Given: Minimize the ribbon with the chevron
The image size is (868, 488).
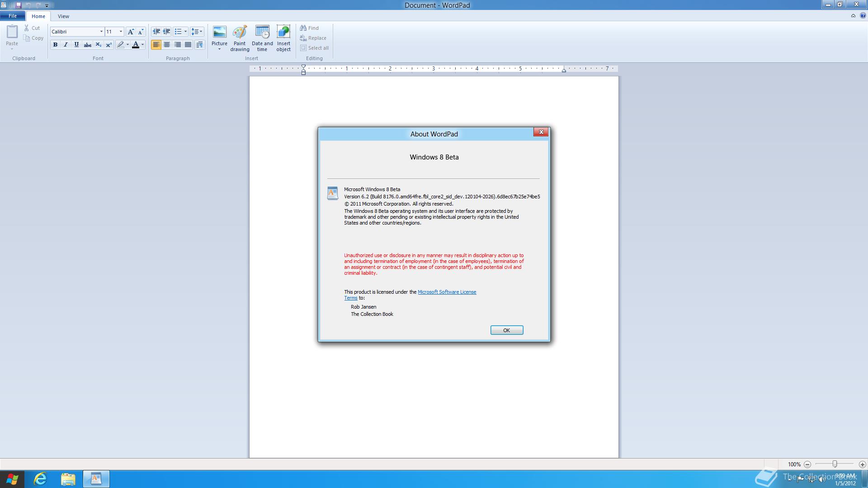Looking at the screenshot, I should (853, 16).
